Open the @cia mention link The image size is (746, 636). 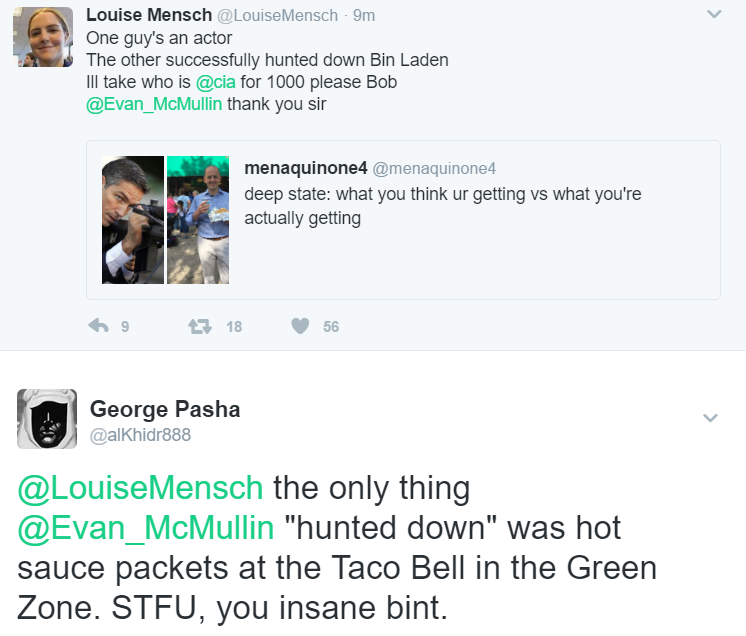pos(216,82)
